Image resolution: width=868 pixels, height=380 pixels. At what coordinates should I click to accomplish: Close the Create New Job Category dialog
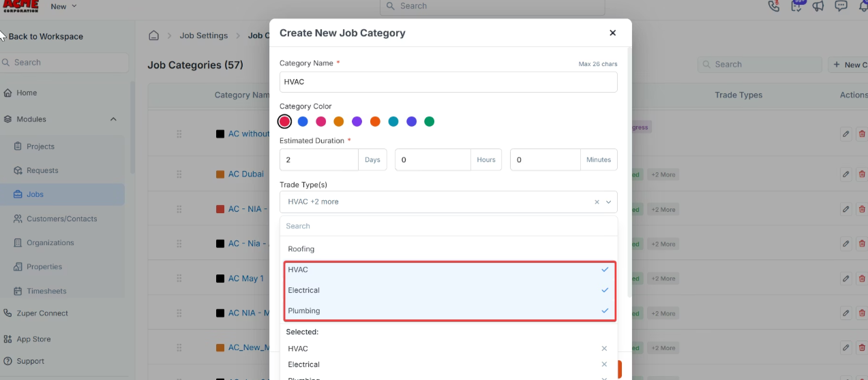(612, 33)
